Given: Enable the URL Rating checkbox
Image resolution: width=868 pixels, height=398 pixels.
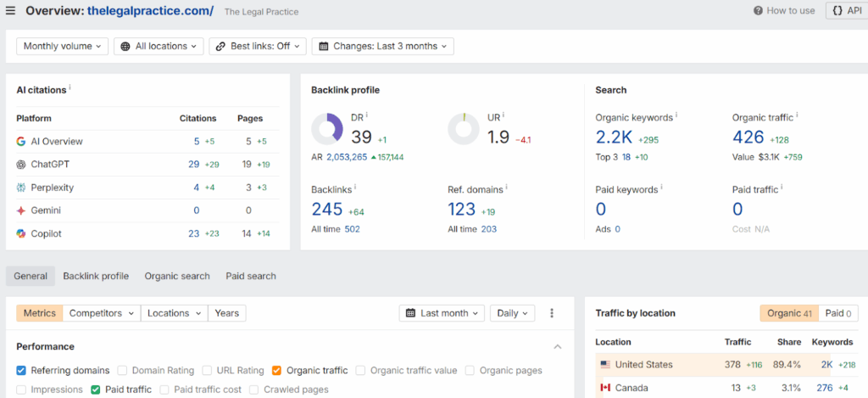Looking at the screenshot, I should click(x=207, y=370).
